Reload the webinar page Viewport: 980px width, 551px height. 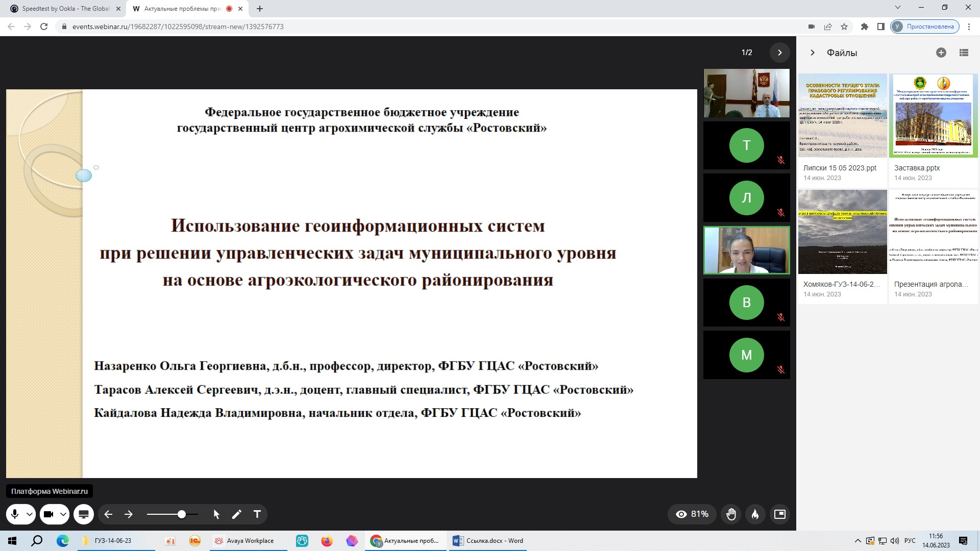44,27
